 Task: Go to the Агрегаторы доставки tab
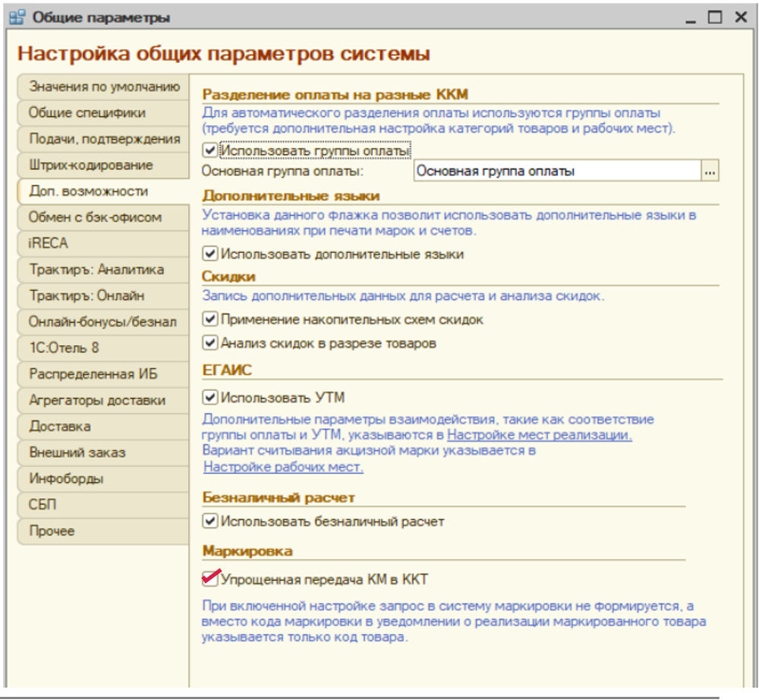96,400
